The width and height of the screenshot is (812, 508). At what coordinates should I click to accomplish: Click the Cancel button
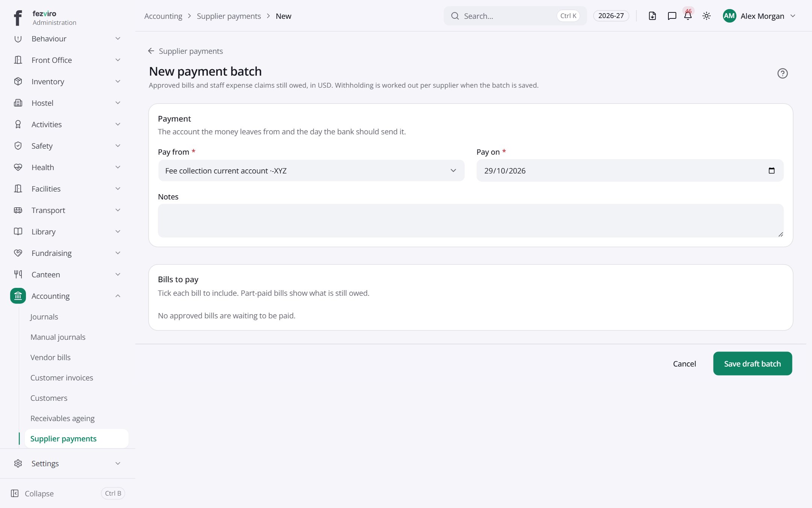pos(684,364)
